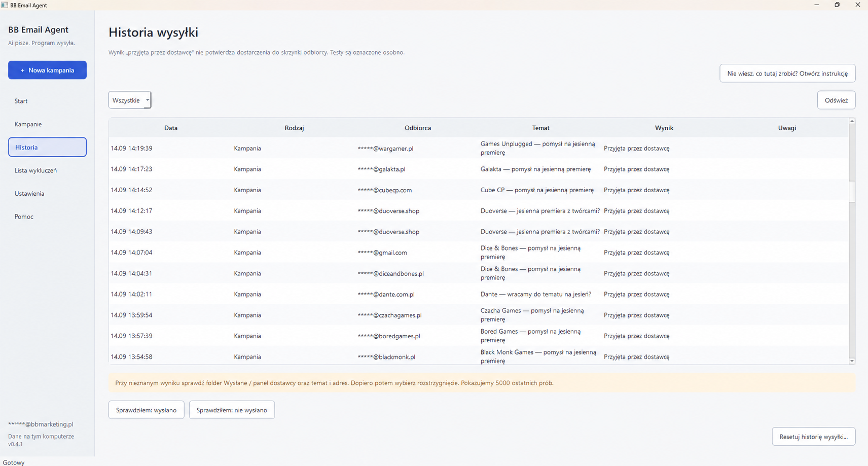Click the account email *****@bbmarketing.pl
868x466 pixels.
coord(41,424)
